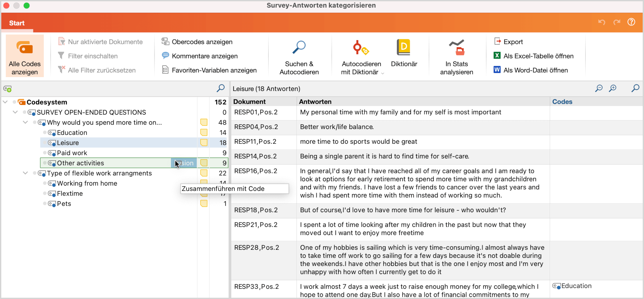
Task: Click the undo arrow icon
Action: 602,22
